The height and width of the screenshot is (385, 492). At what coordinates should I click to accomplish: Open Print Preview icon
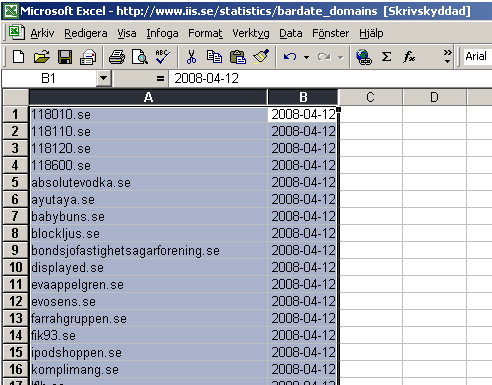click(x=140, y=57)
